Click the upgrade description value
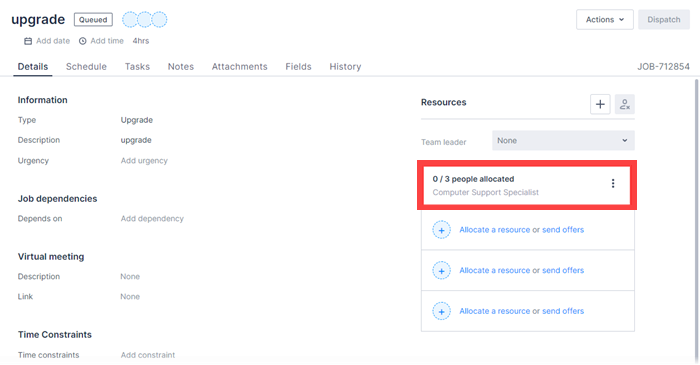Image resolution: width=700 pixels, height=365 pixels. click(136, 140)
